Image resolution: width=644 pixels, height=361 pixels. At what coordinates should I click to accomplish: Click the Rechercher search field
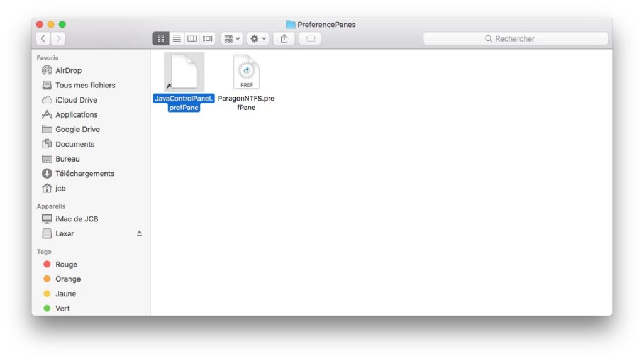(x=516, y=38)
